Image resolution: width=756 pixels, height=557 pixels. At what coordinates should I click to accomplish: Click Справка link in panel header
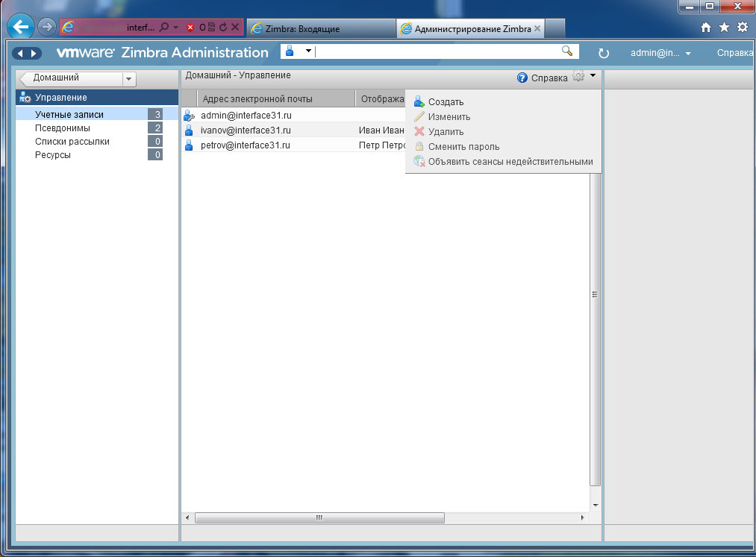549,78
